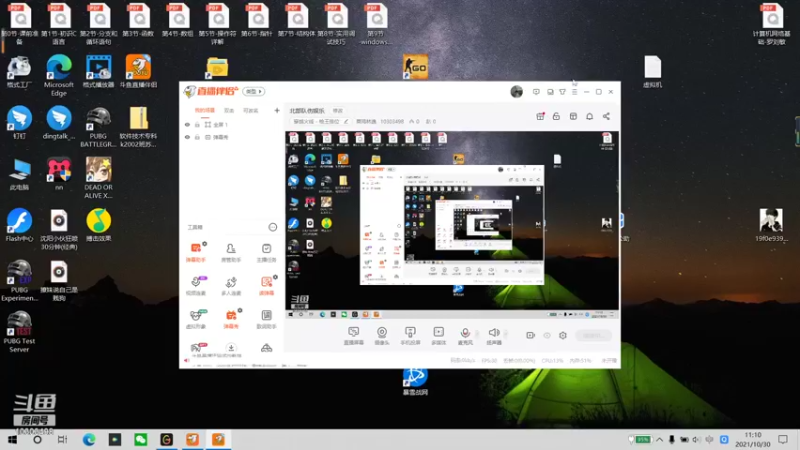Select the second scene tab
The height and width of the screenshot is (450, 800).
click(229, 110)
